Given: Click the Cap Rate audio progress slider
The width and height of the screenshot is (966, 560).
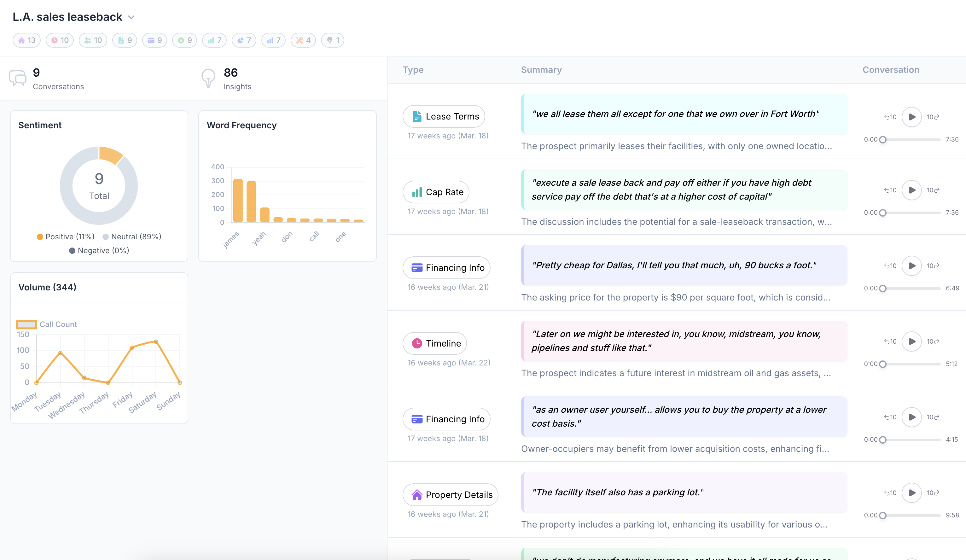Looking at the screenshot, I should 911,213.
